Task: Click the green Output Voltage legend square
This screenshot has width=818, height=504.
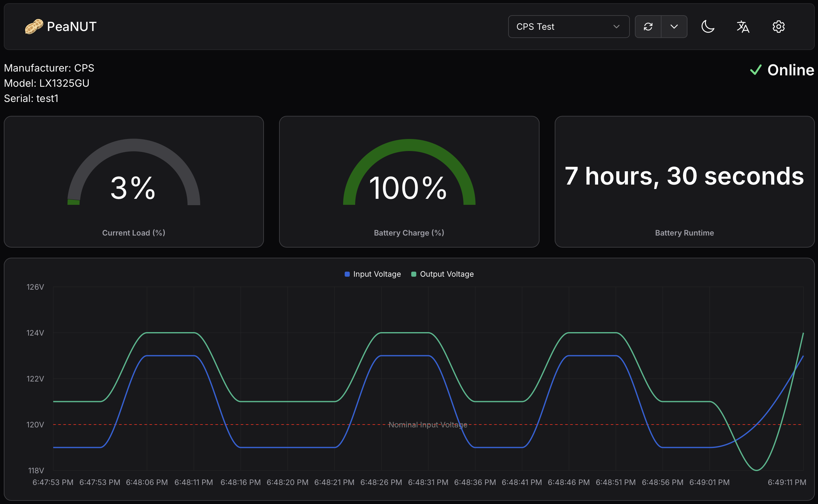Action: click(x=414, y=274)
